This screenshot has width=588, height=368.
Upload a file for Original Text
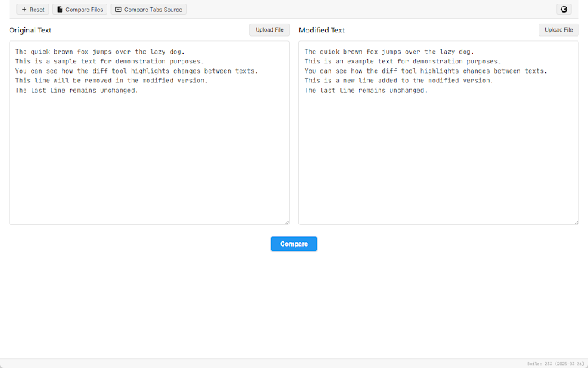click(269, 30)
